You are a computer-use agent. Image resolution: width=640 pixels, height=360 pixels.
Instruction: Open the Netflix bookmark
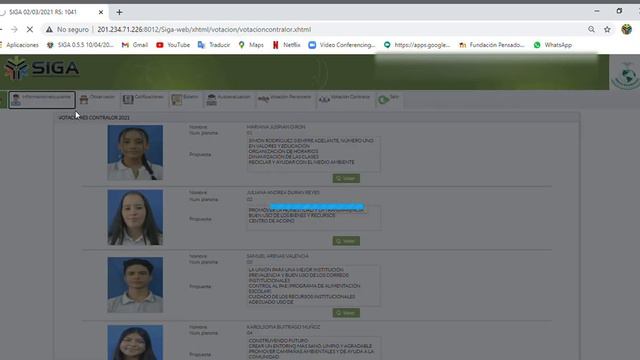tap(286, 45)
